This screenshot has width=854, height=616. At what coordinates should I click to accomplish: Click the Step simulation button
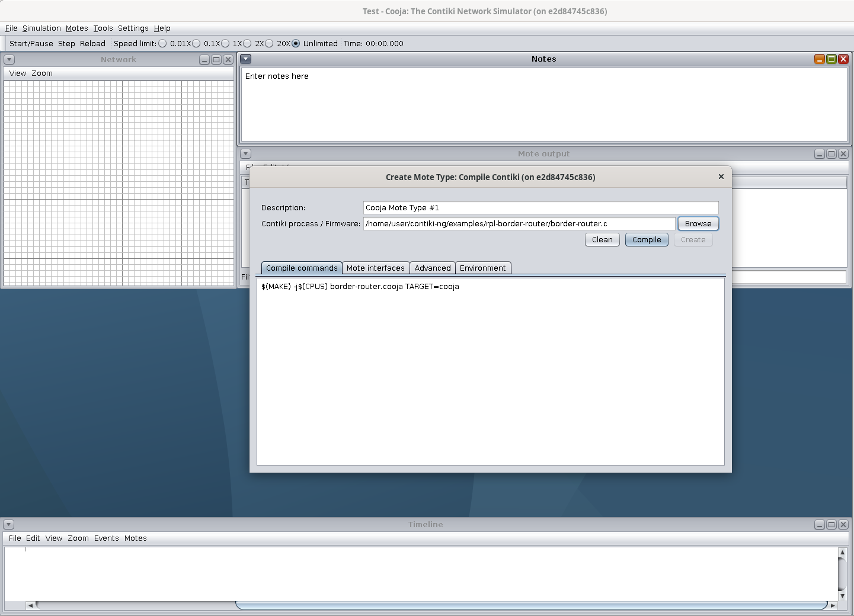coord(66,44)
